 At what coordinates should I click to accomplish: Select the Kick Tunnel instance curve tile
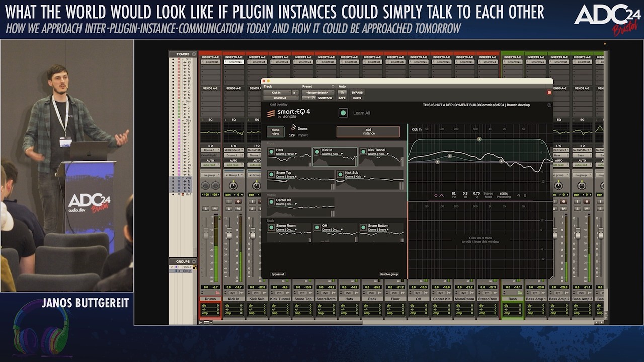pyautogui.click(x=381, y=157)
